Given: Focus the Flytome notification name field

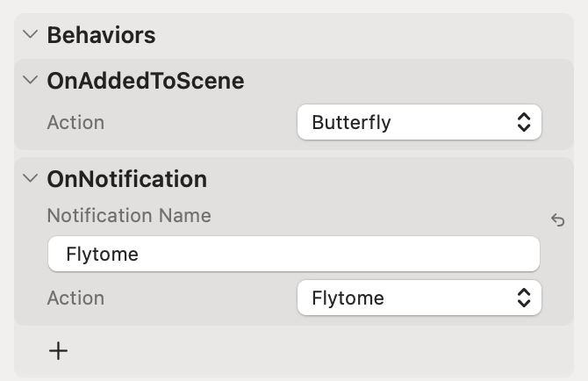Looking at the screenshot, I should (x=294, y=254).
